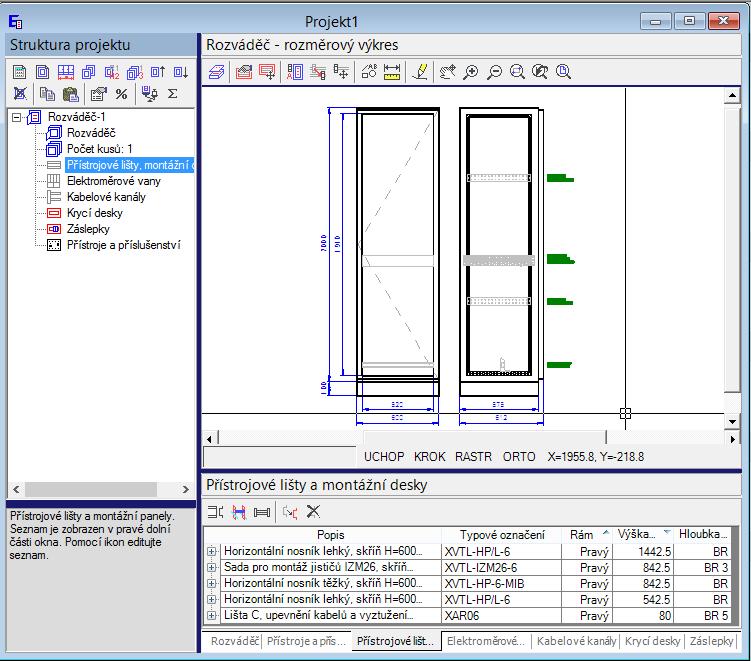Collapse the Rozváděč-1 tree node

(x=17, y=117)
